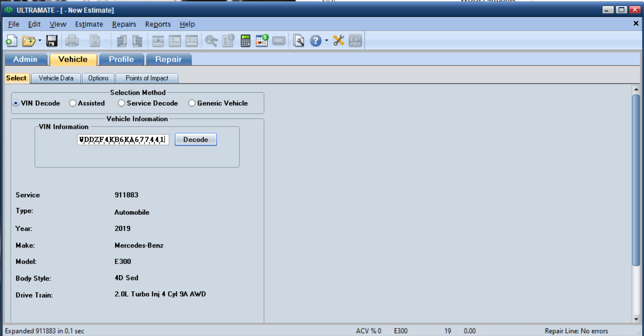
Task: Open the Help menu
Action: pyautogui.click(x=187, y=24)
